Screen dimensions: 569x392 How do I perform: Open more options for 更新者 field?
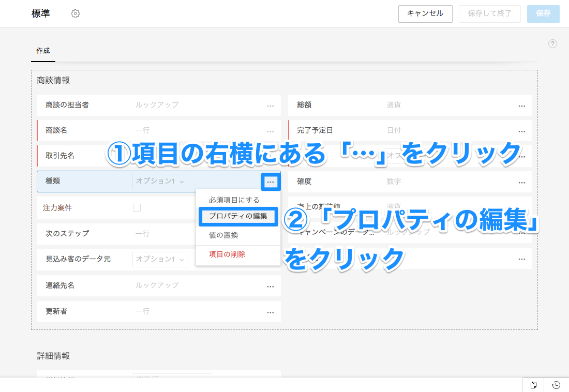(x=271, y=312)
